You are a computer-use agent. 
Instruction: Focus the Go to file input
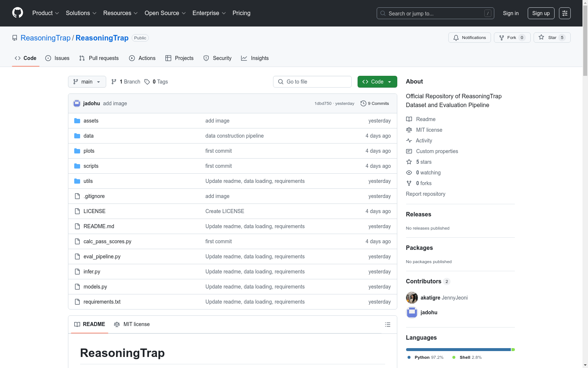point(312,82)
